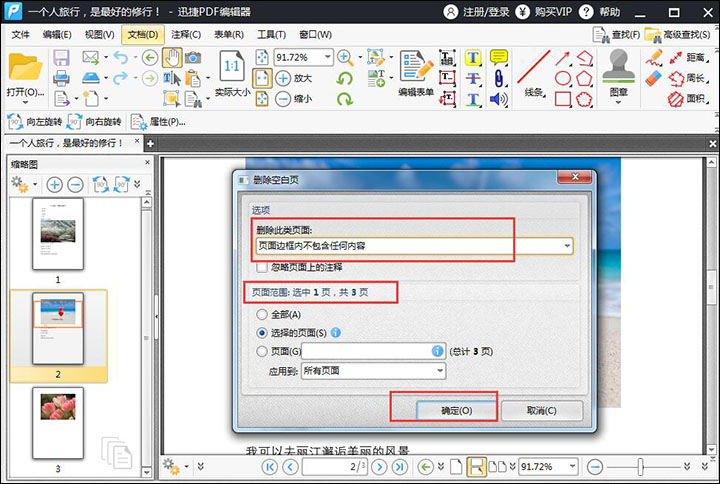This screenshot has width=720, height=484.
Task: Click the actual size (实际大小) icon
Action: pos(231,72)
